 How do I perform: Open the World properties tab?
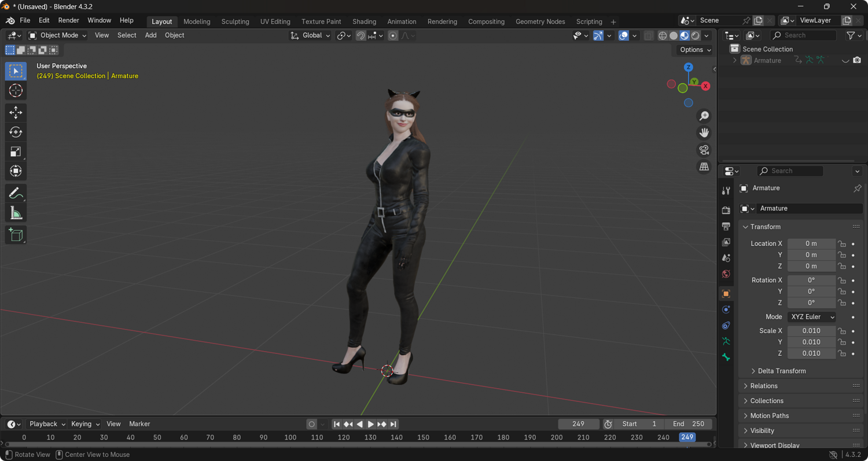tap(726, 274)
